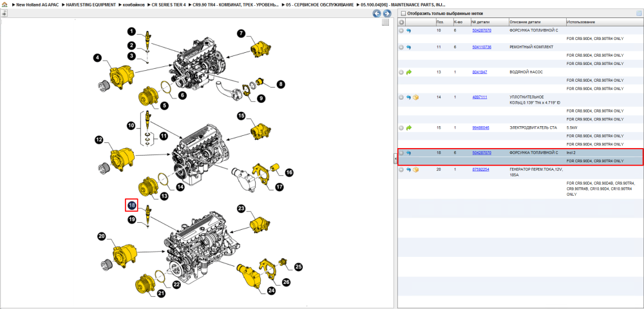The image size is (644, 309).
Task: Toggle the round add button for row 11
Action: click(x=401, y=47)
